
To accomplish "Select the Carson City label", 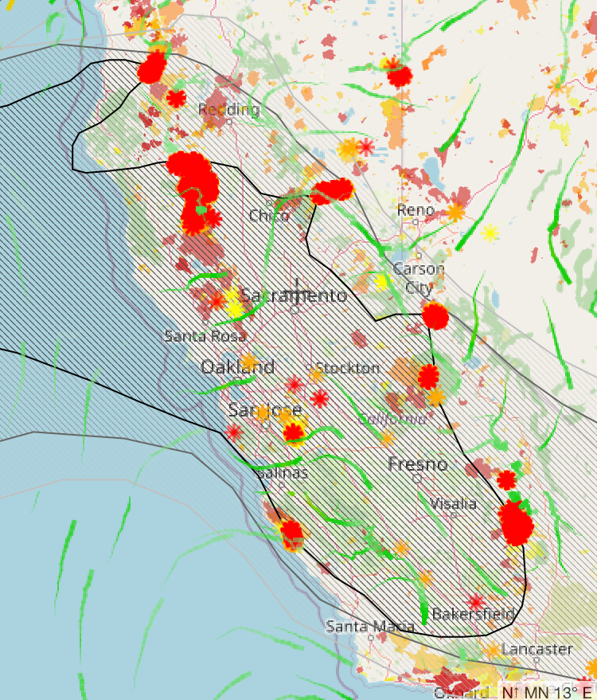I will point(419,278).
